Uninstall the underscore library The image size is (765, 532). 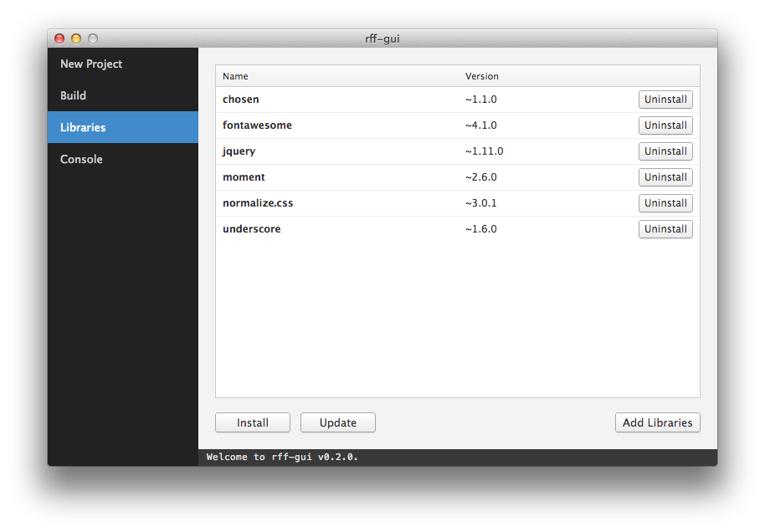point(665,228)
